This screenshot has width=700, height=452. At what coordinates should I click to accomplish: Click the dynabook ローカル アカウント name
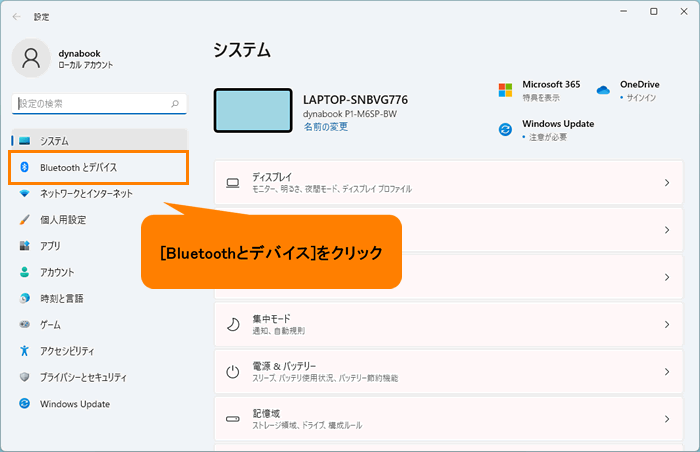click(86, 59)
